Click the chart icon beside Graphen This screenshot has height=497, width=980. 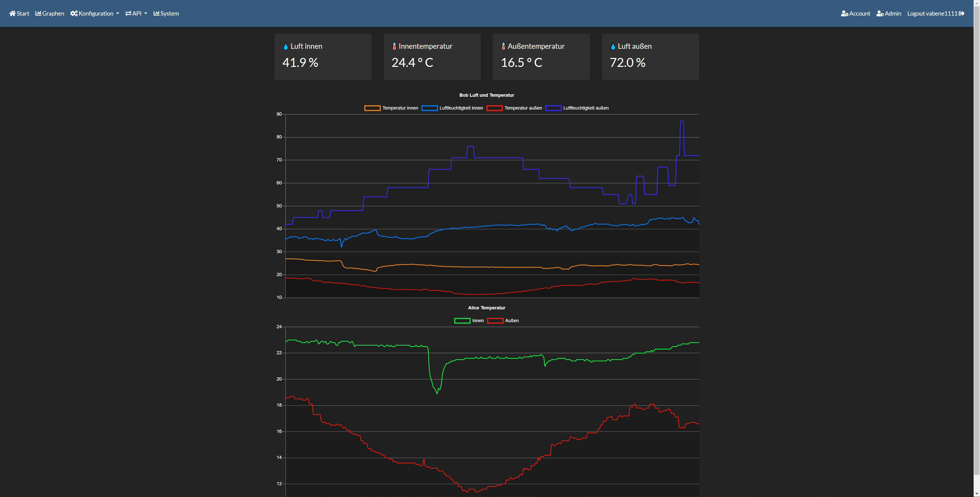(38, 13)
